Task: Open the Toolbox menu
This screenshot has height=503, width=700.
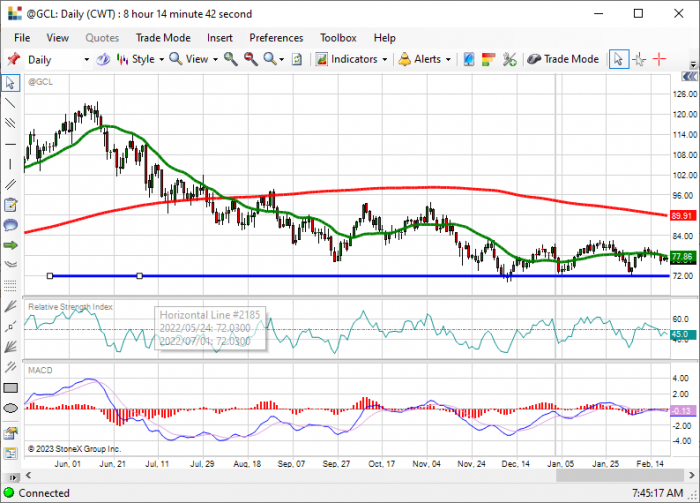Action: click(x=338, y=38)
